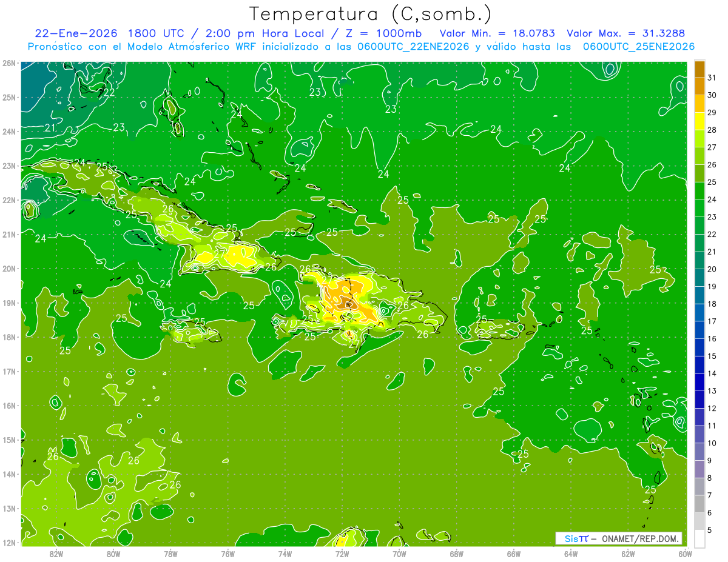Click the '20N' latitude axis label
The width and height of the screenshot is (728, 562).
pos(8,269)
